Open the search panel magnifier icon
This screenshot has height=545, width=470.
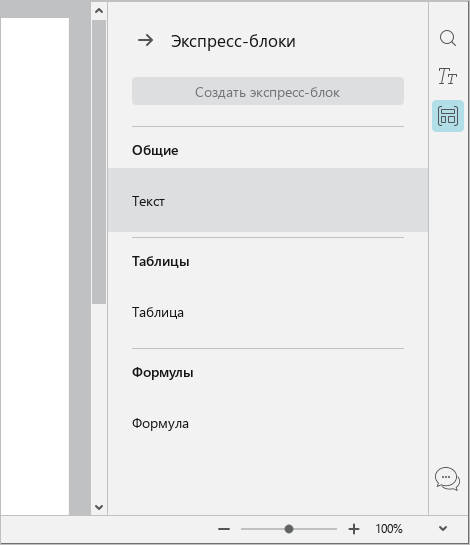pyautogui.click(x=448, y=38)
